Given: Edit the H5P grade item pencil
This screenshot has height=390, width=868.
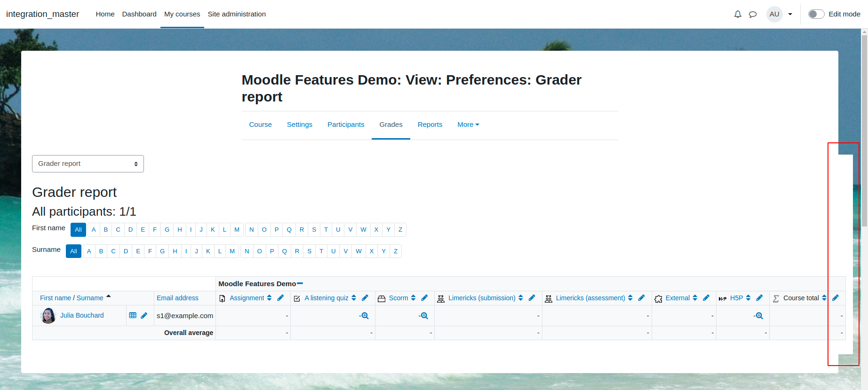Looking at the screenshot, I should click(759, 298).
